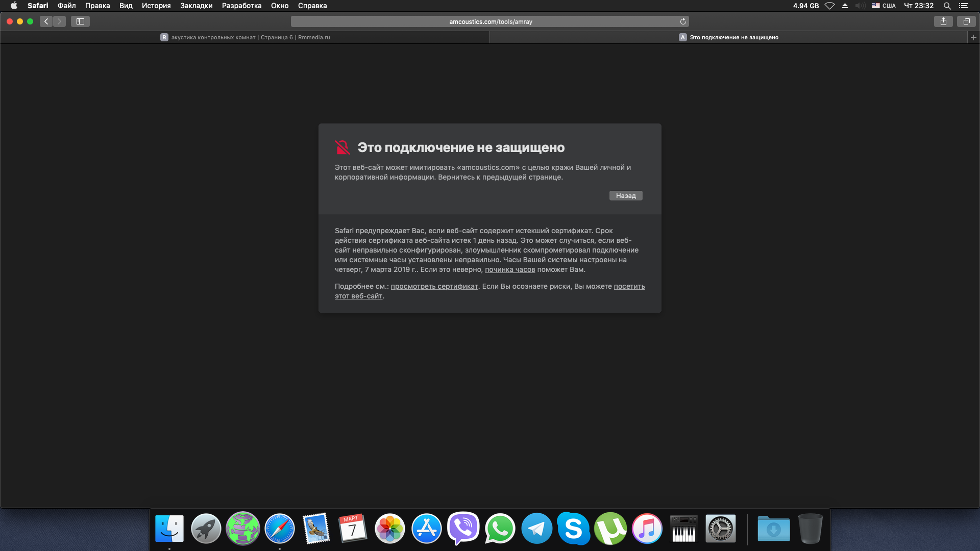
Task: Open Spotlight search from the menu bar
Action: tap(947, 6)
